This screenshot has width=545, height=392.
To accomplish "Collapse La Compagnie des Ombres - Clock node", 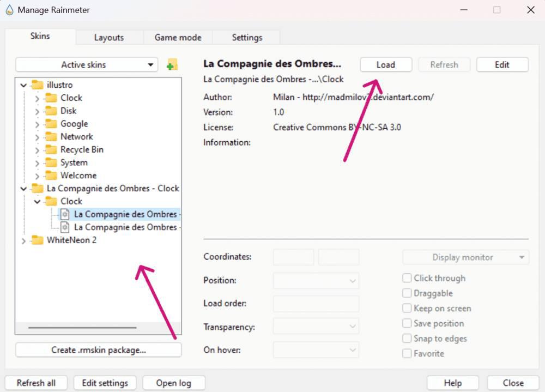I will click(x=23, y=189).
